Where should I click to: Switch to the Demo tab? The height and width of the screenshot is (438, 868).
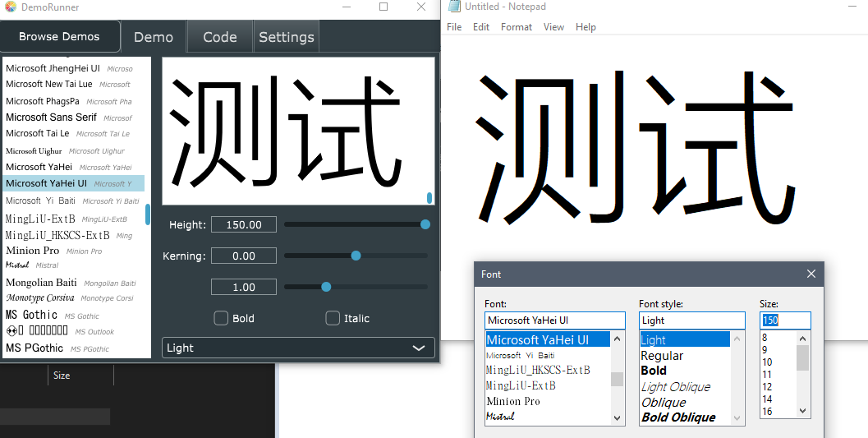pos(154,36)
